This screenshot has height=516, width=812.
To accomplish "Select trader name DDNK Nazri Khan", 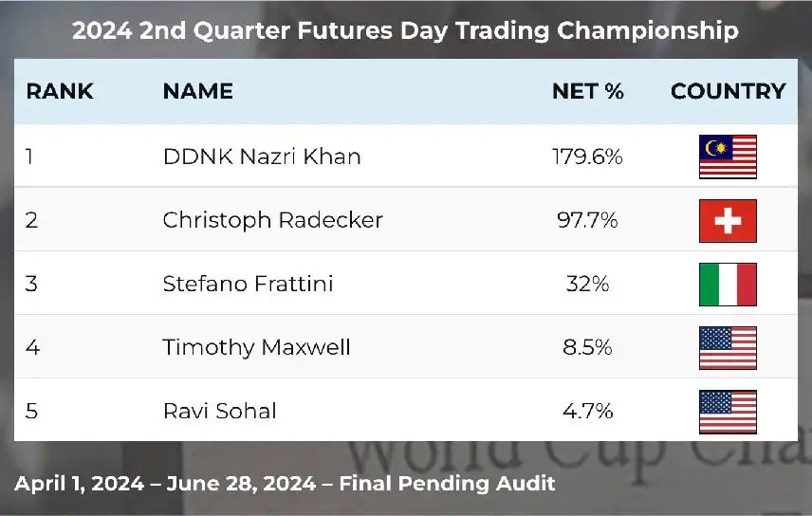I will tap(262, 157).
